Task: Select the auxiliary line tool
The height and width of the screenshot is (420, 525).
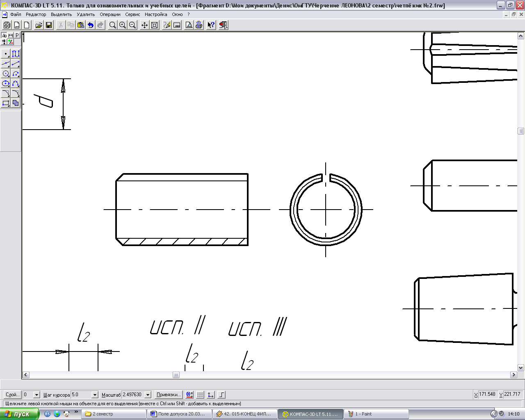Action: [6, 64]
